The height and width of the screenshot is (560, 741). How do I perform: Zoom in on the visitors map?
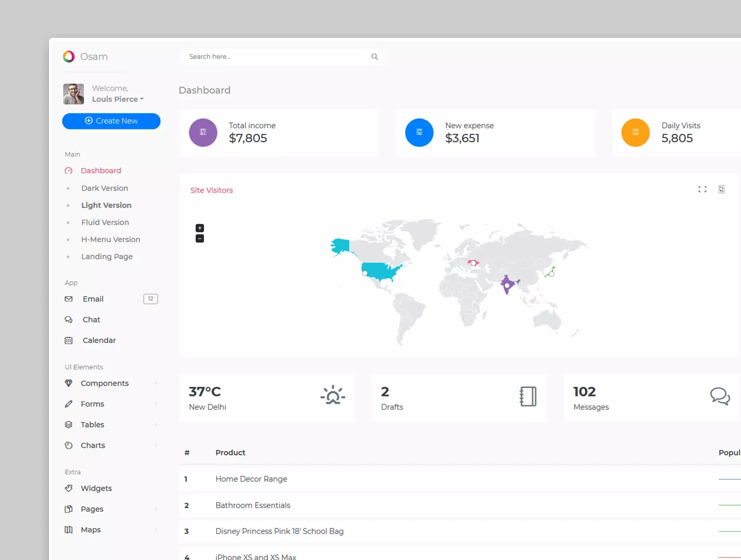(x=200, y=228)
